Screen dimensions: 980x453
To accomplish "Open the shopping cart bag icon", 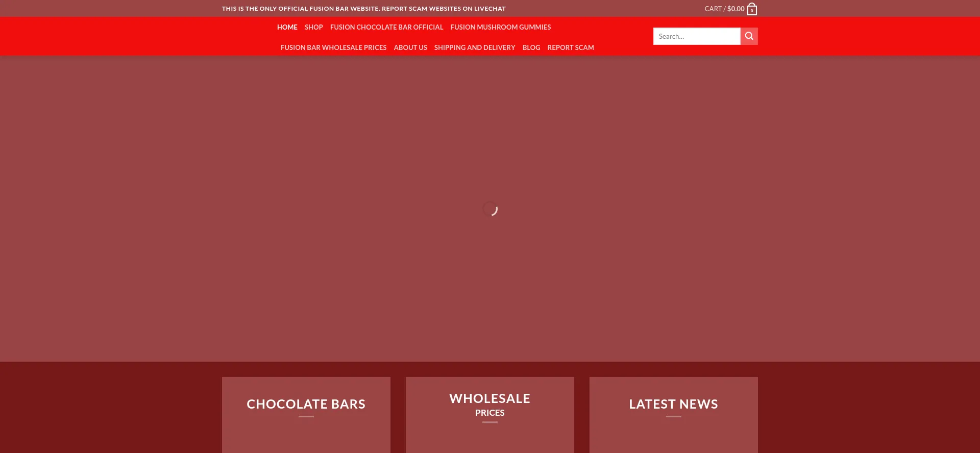I will tap(752, 9).
